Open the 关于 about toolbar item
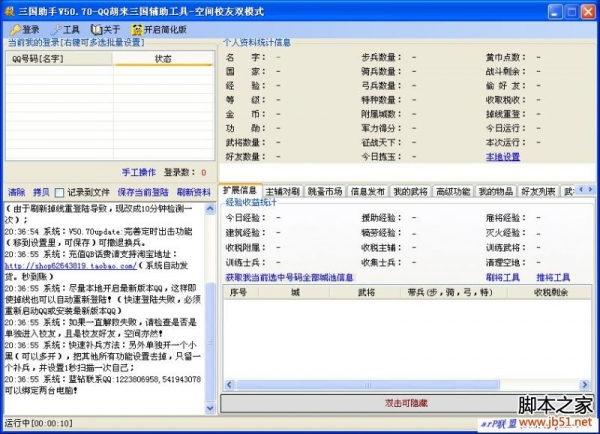The image size is (600, 434). (x=106, y=29)
